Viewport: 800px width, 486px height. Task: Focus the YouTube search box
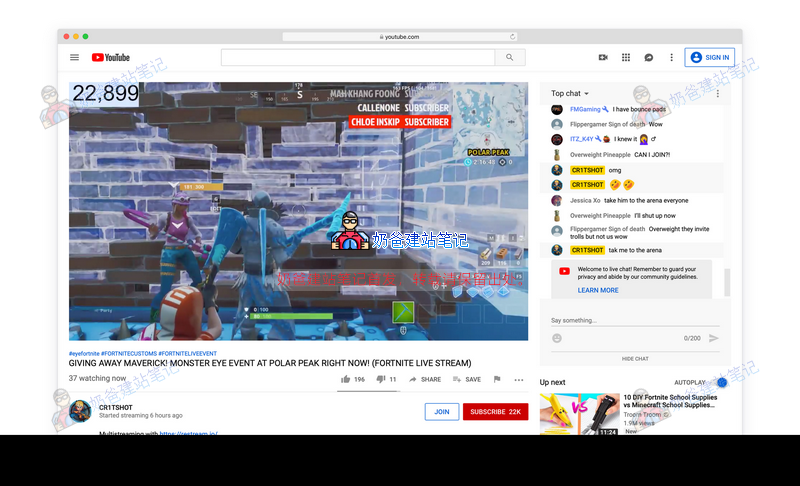point(358,58)
